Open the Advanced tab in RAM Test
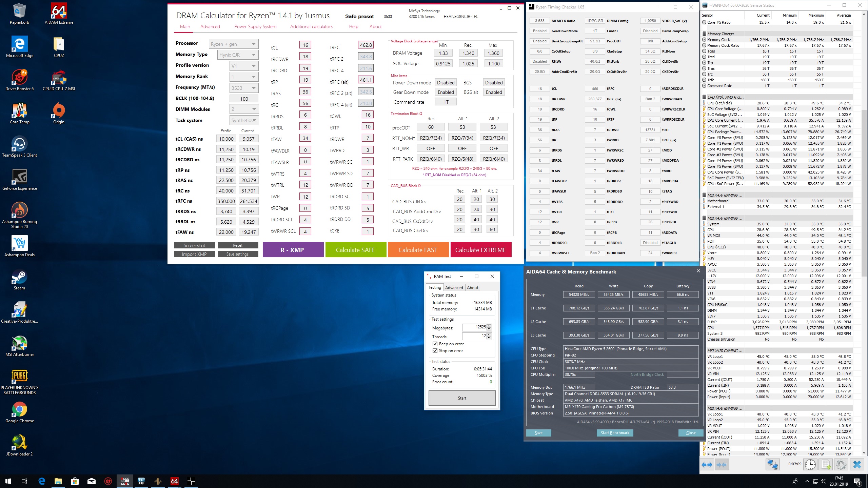 (454, 287)
